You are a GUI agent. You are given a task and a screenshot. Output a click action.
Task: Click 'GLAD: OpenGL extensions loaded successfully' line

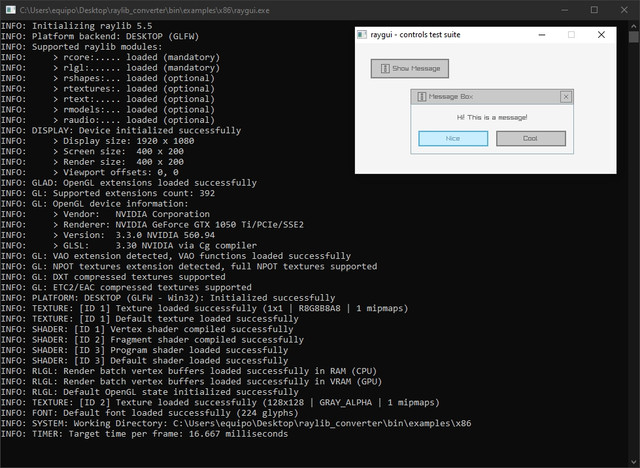pos(129,183)
